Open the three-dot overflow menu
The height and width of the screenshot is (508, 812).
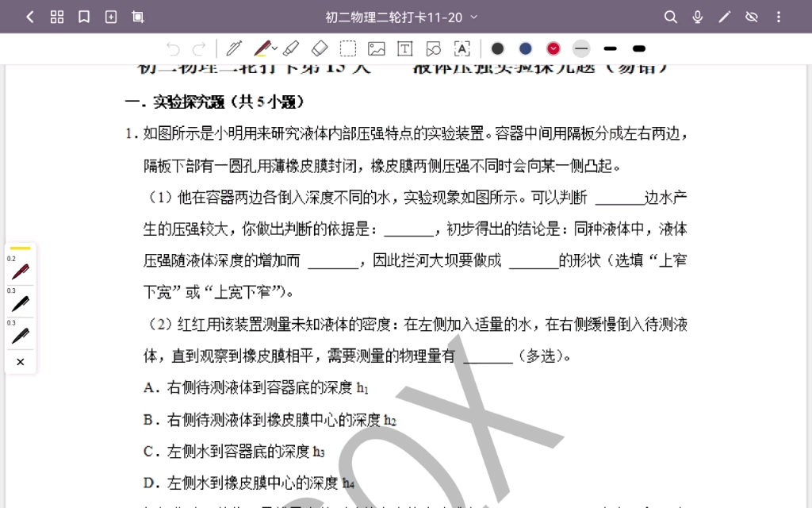(x=779, y=16)
